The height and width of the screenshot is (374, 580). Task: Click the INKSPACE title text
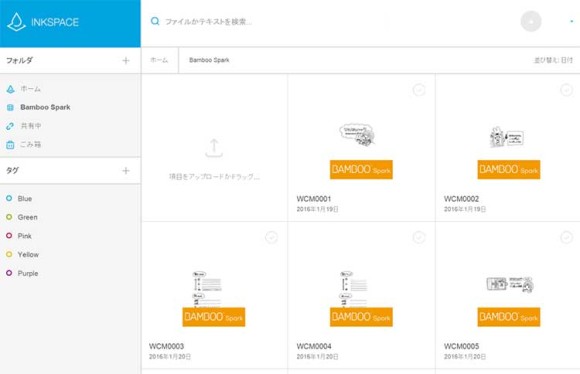(x=55, y=22)
